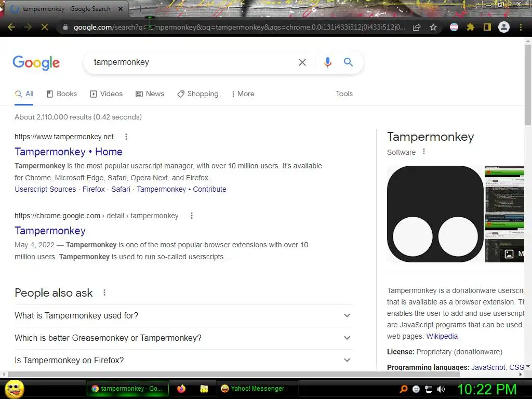
Task: Open Extensions puzzle piece menu
Action: pyautogui.click(x=470, y=27)
